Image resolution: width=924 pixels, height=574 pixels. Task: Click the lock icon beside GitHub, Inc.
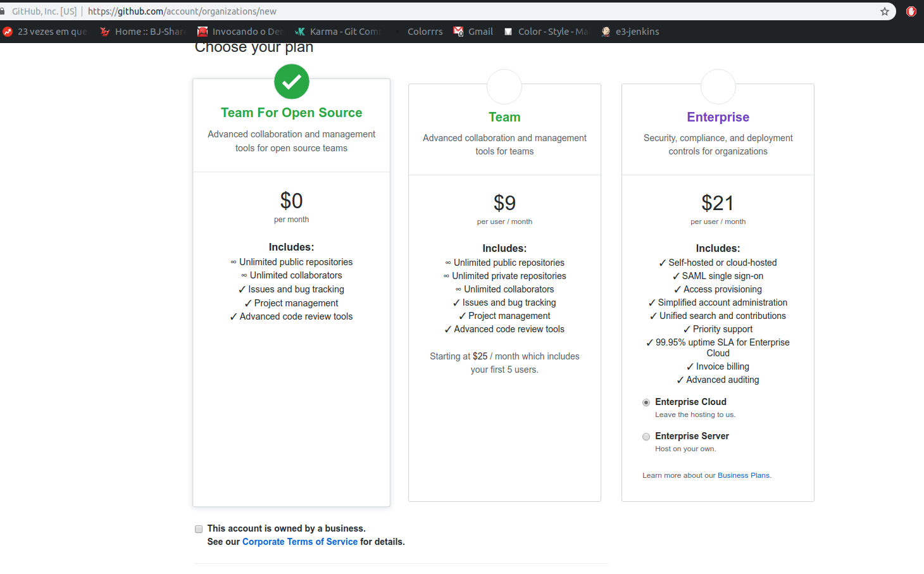click(3, 11)
